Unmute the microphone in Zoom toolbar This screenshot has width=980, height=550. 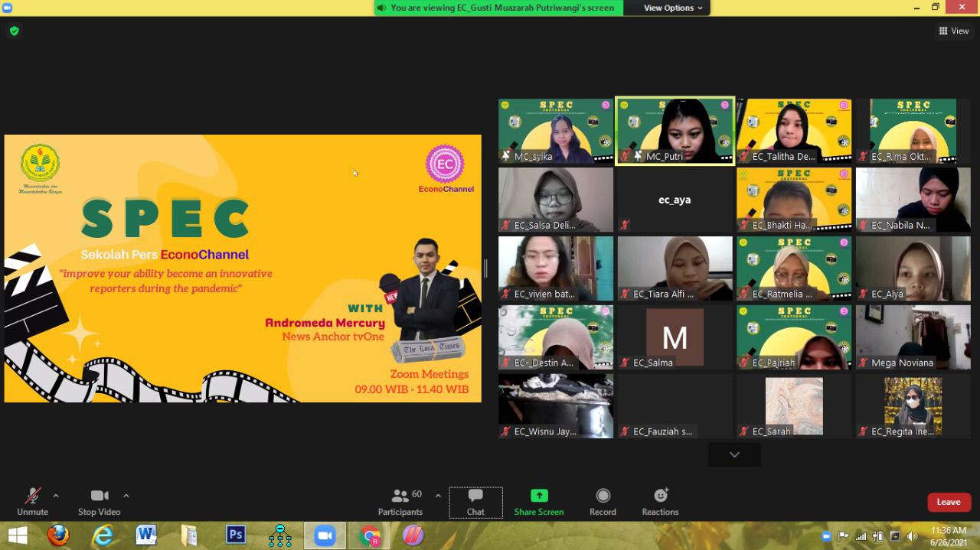[x=32, y=502]
